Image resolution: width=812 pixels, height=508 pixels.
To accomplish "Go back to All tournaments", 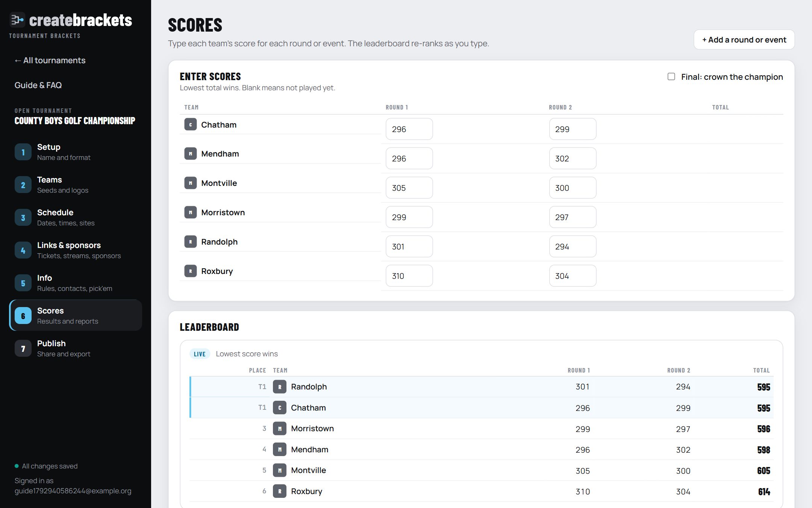I will 50,60.
